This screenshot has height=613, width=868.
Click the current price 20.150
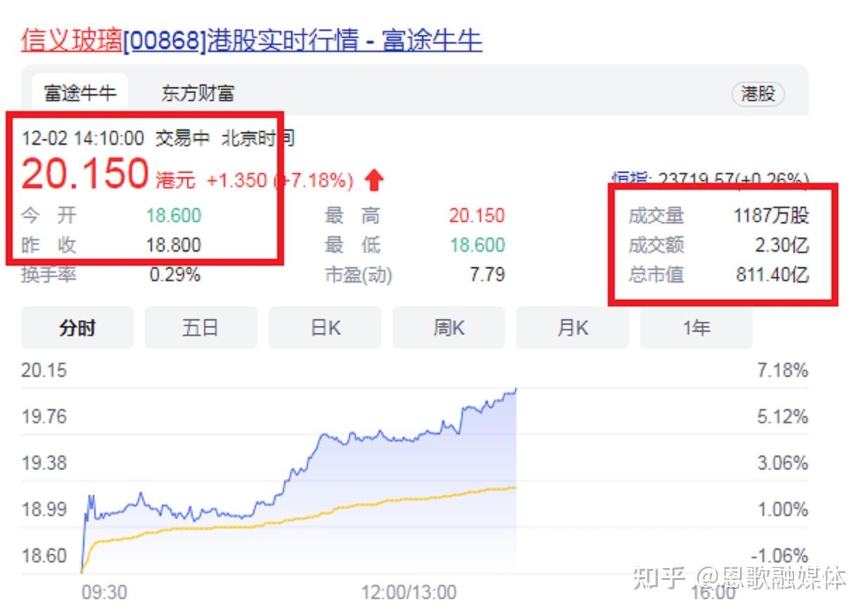(85, 174)
